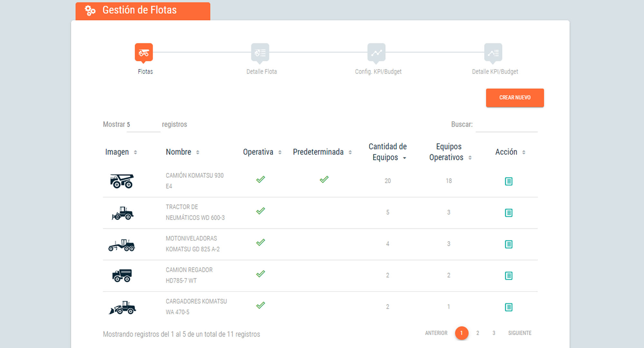Click the Gestión de Flotas header title

(x=139, y=10)
